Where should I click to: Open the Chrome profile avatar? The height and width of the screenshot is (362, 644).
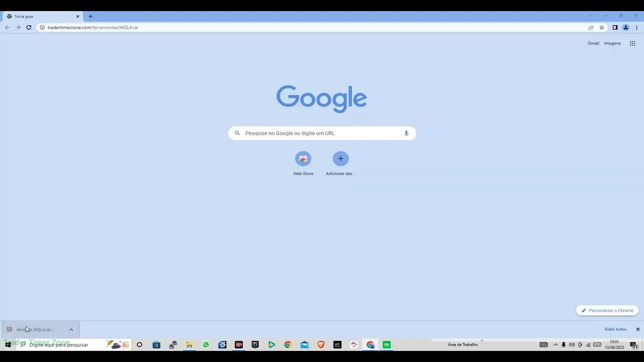(x=626, y=28)
